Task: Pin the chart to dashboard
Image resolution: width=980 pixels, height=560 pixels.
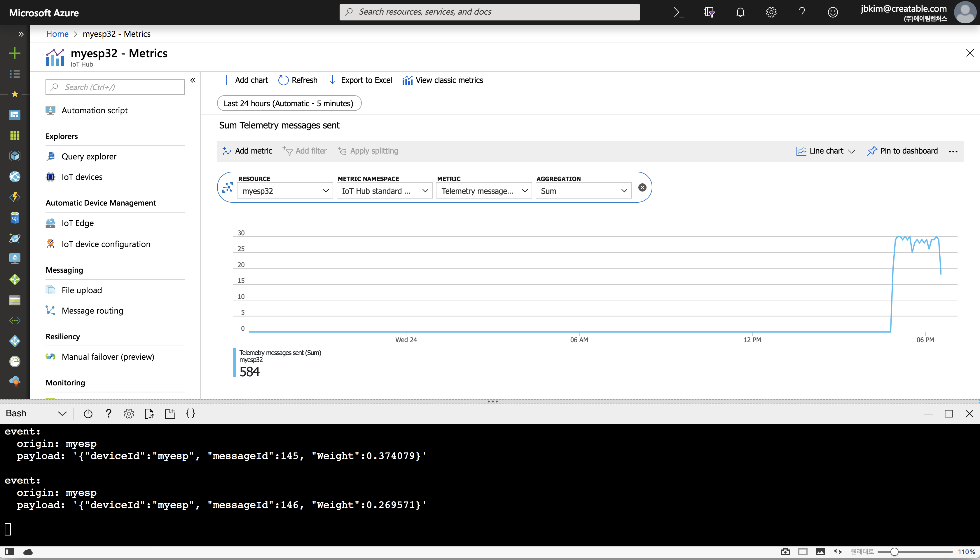Action: click(x=902, y=151)
